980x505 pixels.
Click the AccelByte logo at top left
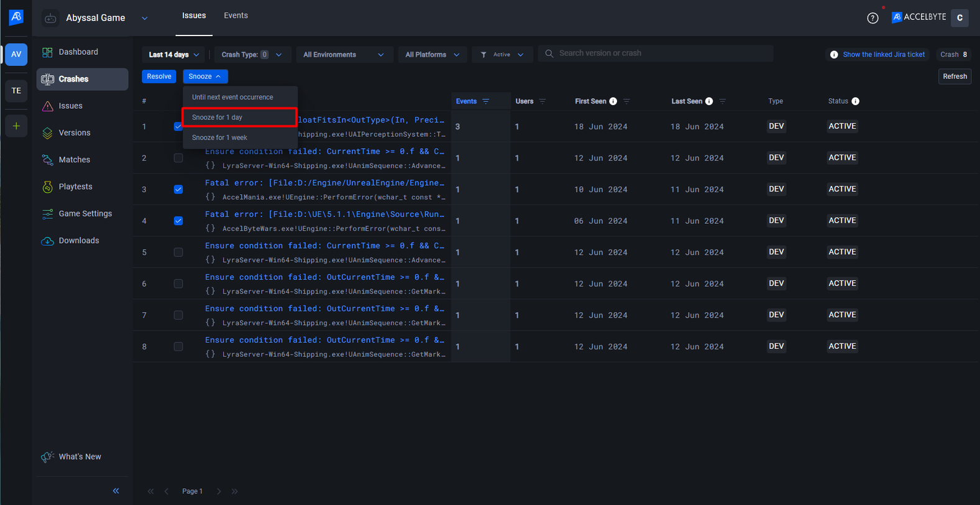coord(16,17)
